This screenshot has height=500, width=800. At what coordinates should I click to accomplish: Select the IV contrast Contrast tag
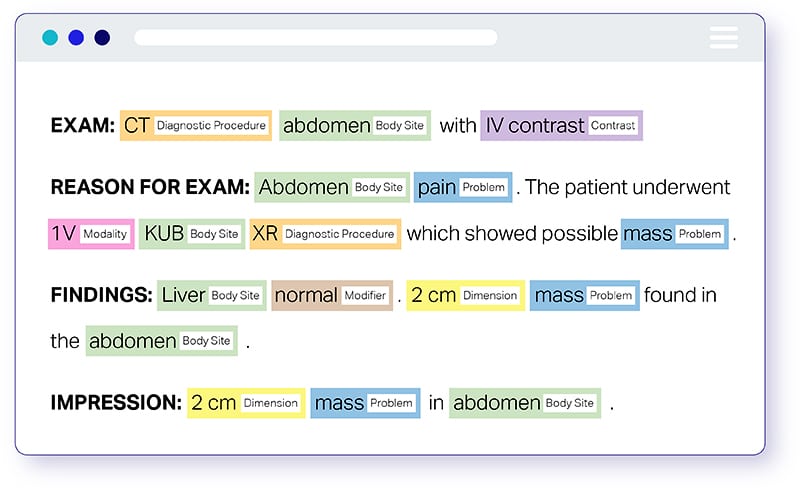(561, 126)
